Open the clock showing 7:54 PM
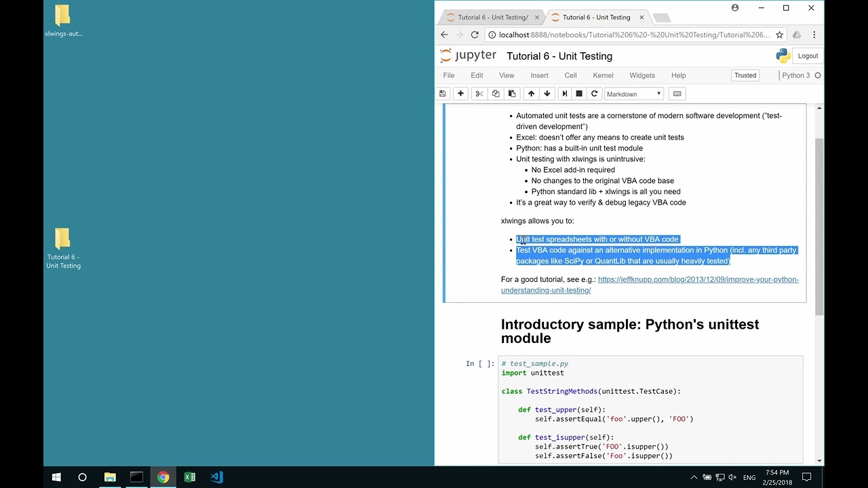This screenshot has width=868, height=488. click(x=776, y=477)
